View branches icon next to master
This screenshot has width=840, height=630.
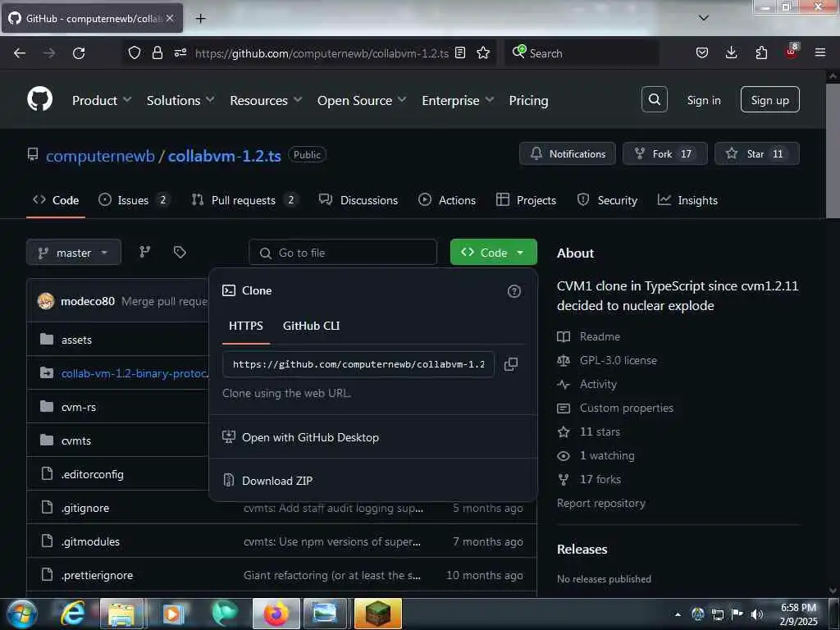point(144,252)
